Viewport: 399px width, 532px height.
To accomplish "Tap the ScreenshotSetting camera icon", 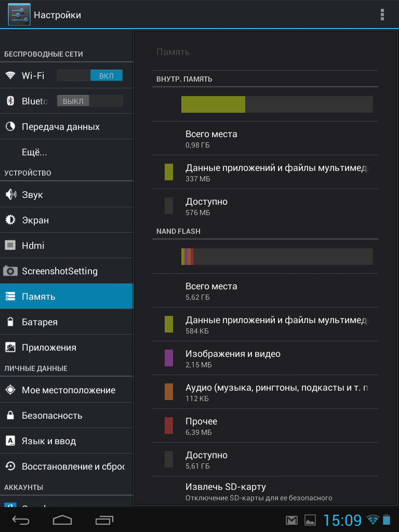I will (10, 271).
